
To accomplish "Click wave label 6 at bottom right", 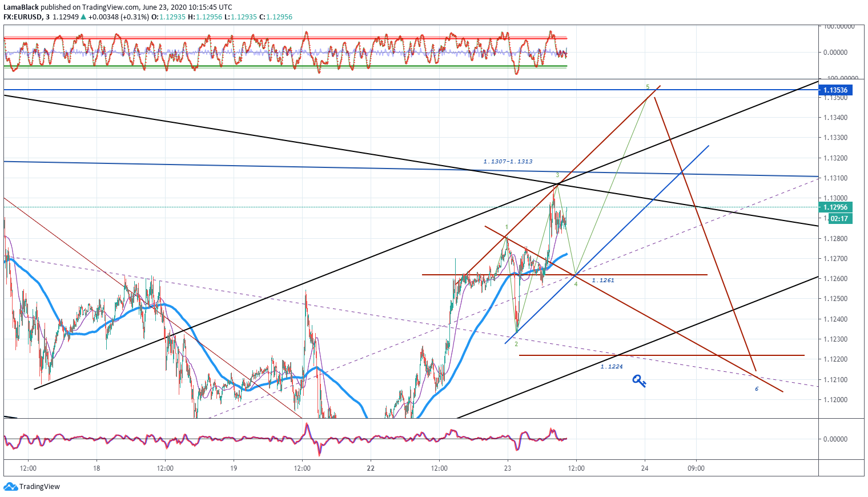I will [x=757, y=389].
